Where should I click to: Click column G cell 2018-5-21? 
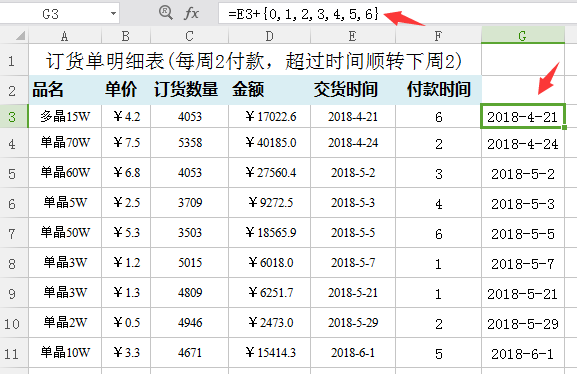523,293
